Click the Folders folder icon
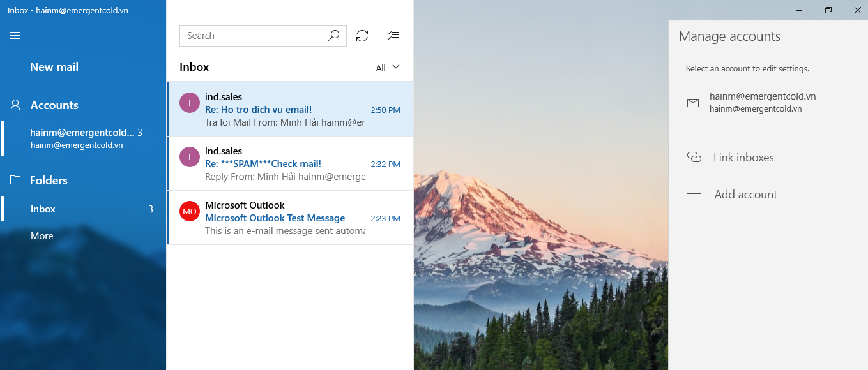The width and height of the screenshot is (868, 370). (x=16, y=181)
